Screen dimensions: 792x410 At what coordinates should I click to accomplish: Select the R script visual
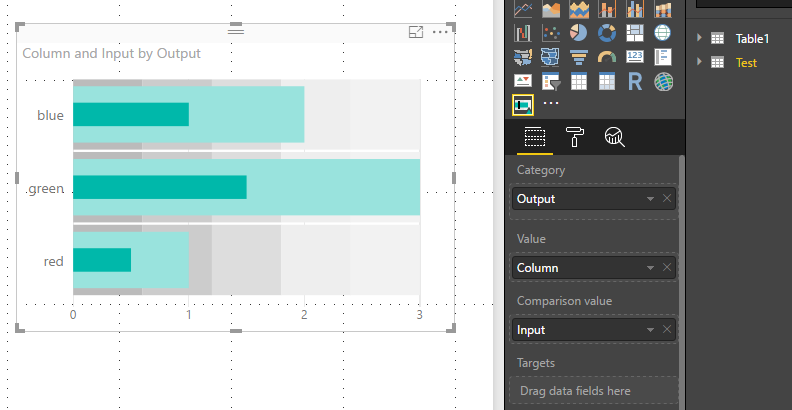point(635,81)
